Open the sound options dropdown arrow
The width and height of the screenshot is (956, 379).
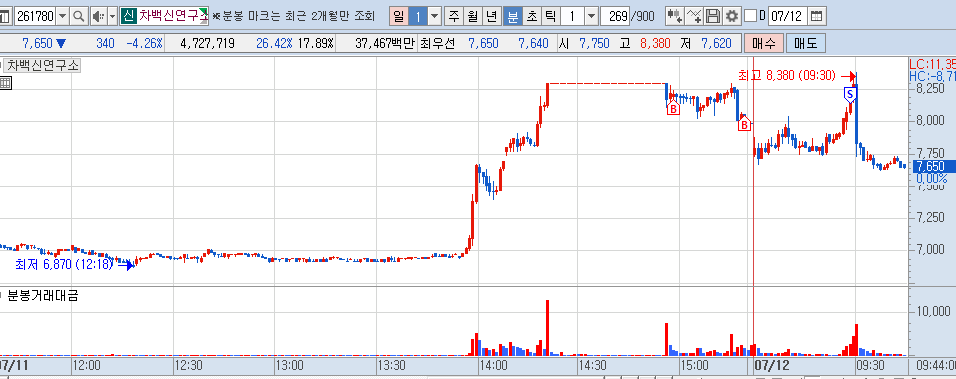click(x=112, y=16)
